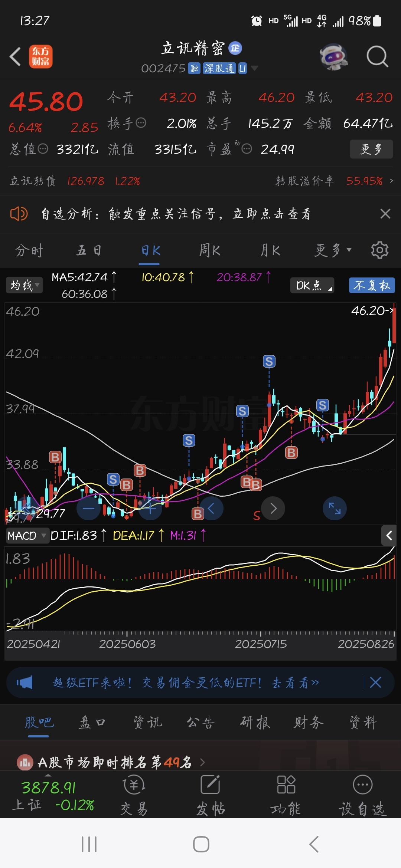Close the ETF promo banner
401x868 pixels.
375,683
